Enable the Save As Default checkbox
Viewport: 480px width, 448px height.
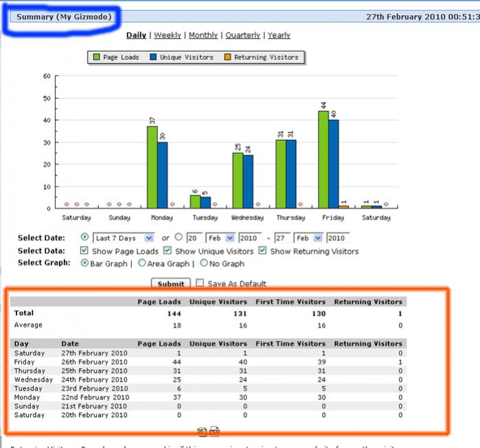pos(200,283)
